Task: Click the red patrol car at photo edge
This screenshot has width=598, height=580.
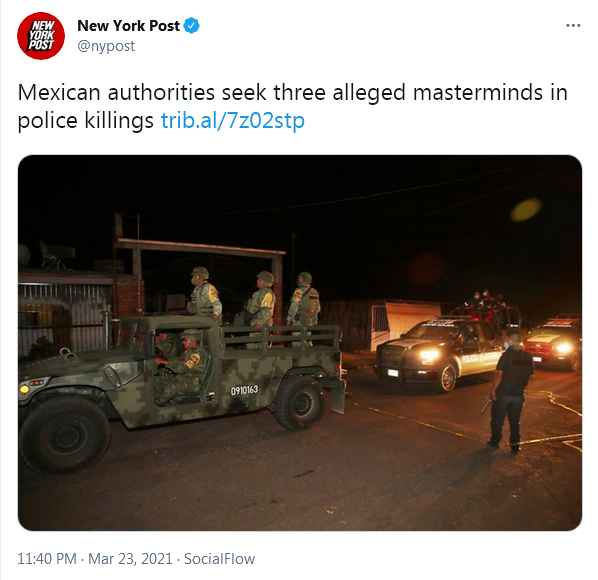Action: pyautogui.click(x=553, y=342)
